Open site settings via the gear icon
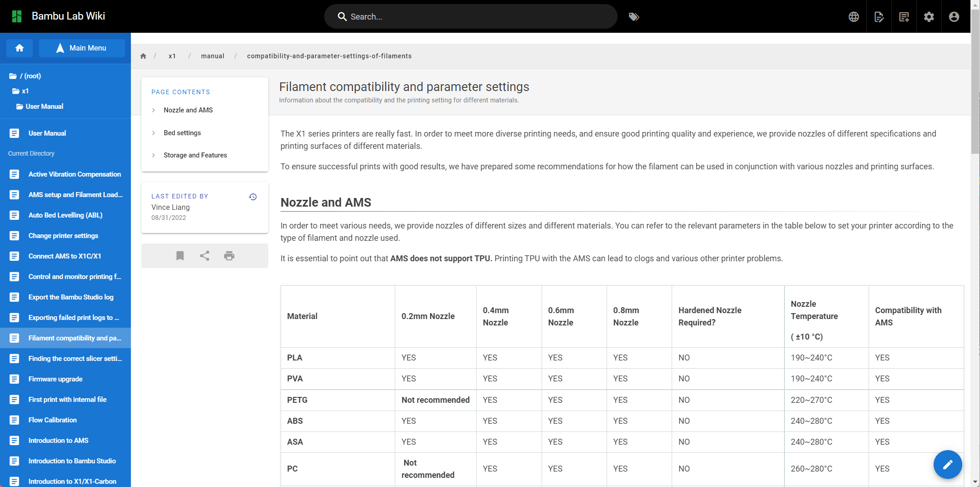The height and width of the screenshot is (487, 980). [929, 16]
